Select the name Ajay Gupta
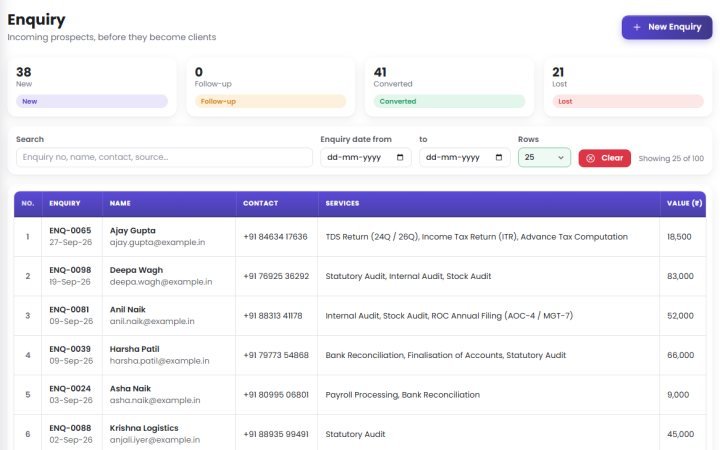720x450 pixels. coord(132,231)
